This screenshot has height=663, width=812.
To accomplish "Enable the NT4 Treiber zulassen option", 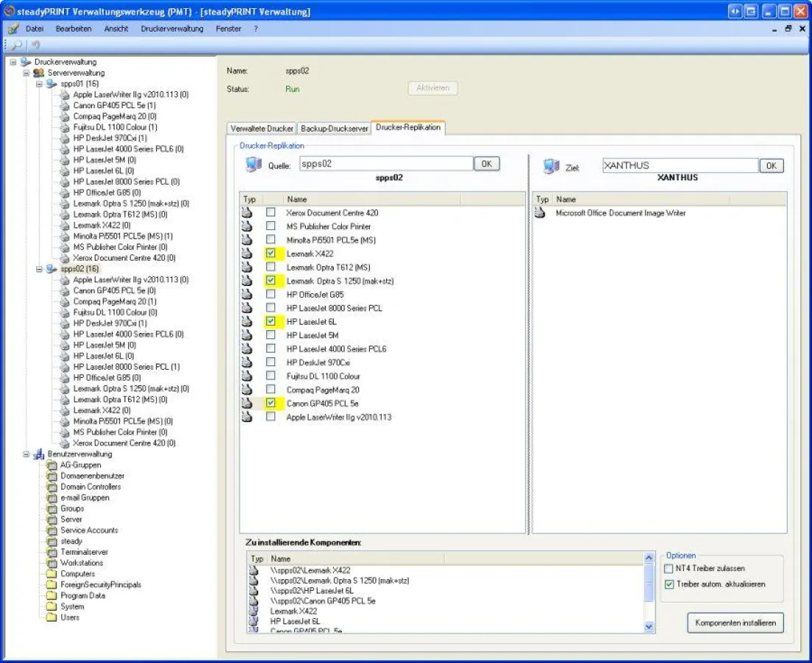I will [668, 569].
